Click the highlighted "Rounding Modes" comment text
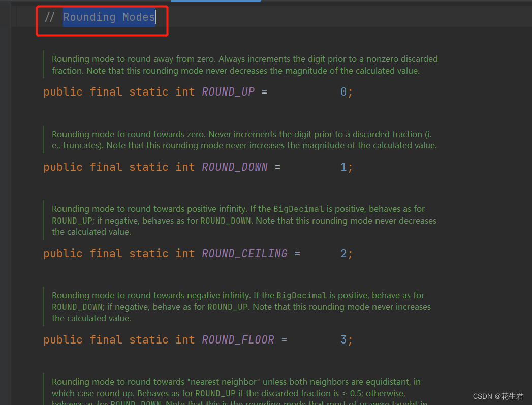This screenshot has height=405, width=532. tap(109, 17)
